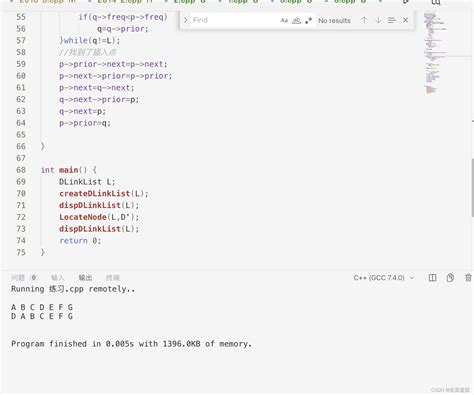Image resolution: width=474 pixels, height=395 pixels.
Task: Copy output with the clipboard icon
Action: point(450,278)
